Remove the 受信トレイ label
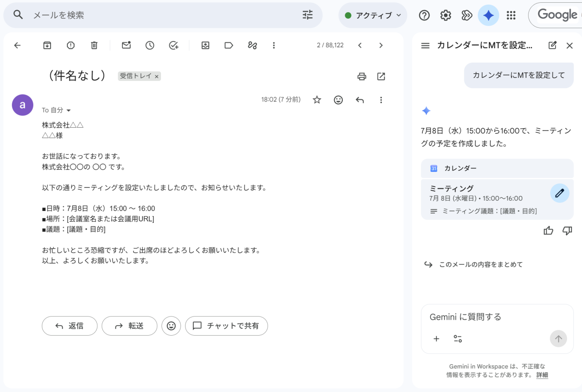Screen dimensions: 582x392 156,77
